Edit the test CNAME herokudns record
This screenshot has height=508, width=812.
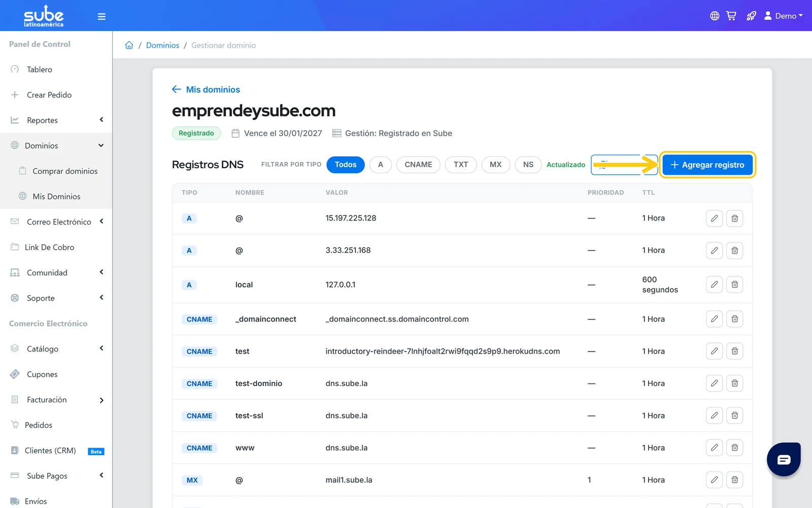tap(714, 351)
